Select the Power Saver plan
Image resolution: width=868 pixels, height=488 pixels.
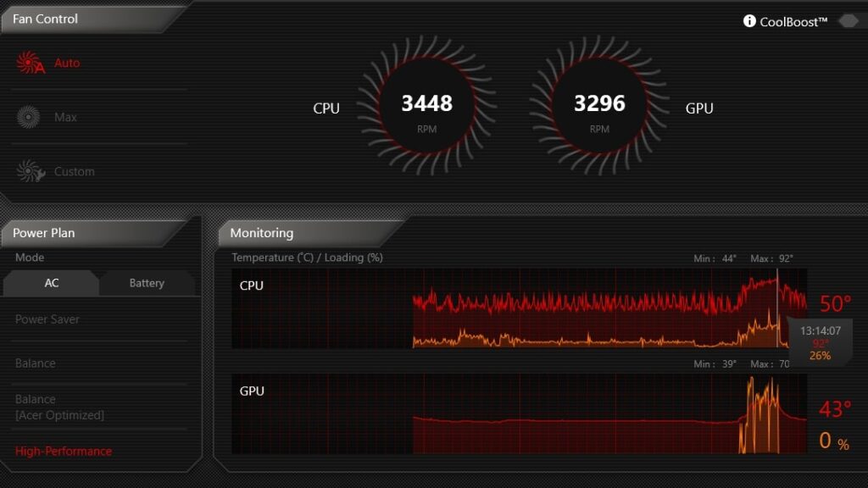click(x=47, y=319)
